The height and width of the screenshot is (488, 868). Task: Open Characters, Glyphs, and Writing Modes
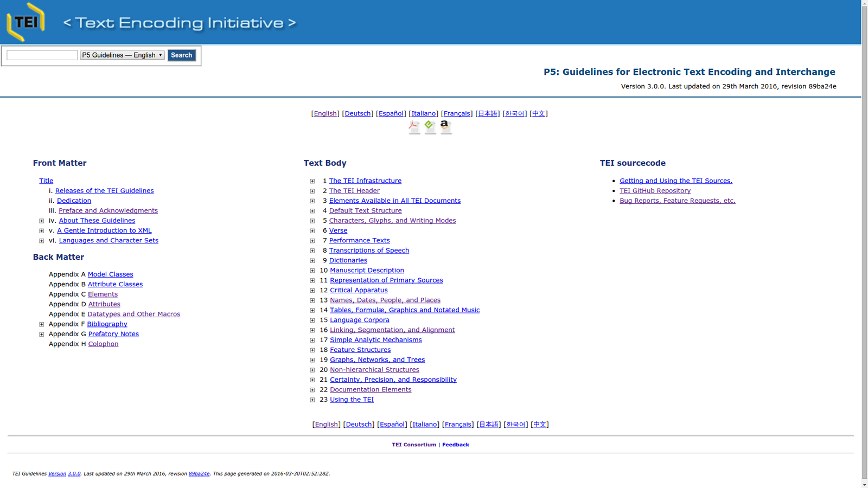[392, 221]
